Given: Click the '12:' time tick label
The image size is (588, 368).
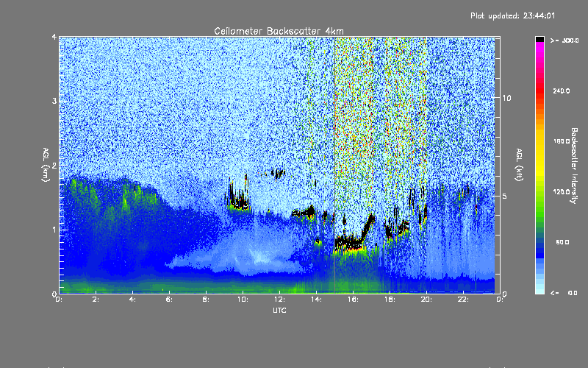Looking at the screenshot, I should 279,300.
